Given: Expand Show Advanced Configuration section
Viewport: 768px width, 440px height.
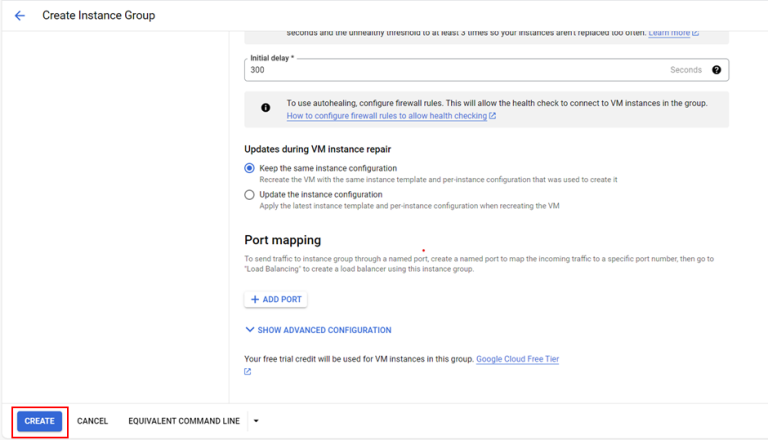Looking at the screenshot, I should pyautogui.click(x=318, y=330).
